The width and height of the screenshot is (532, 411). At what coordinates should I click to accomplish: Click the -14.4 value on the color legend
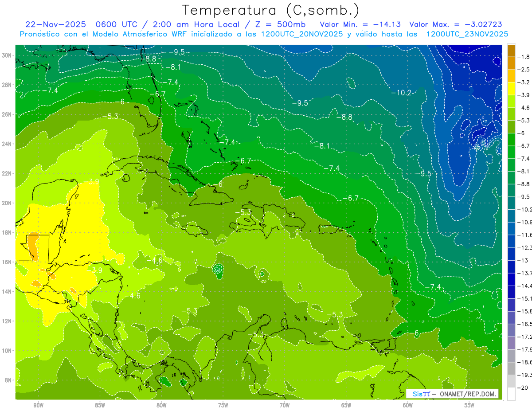click(524, 286)
